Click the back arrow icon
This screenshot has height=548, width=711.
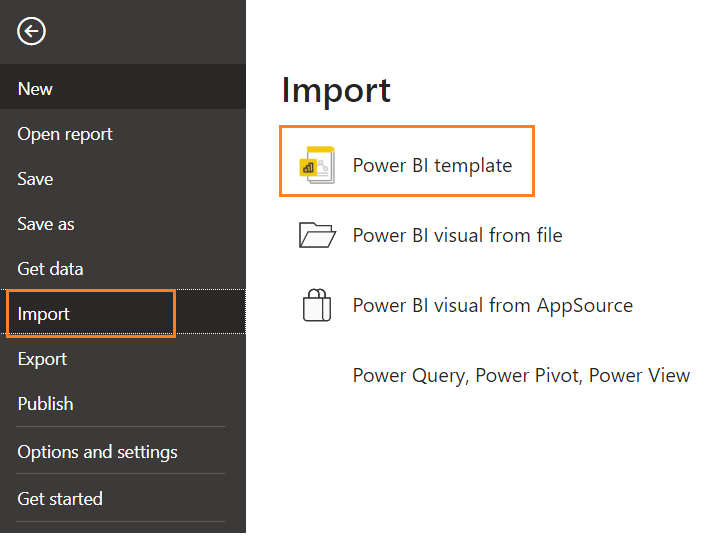31,32
